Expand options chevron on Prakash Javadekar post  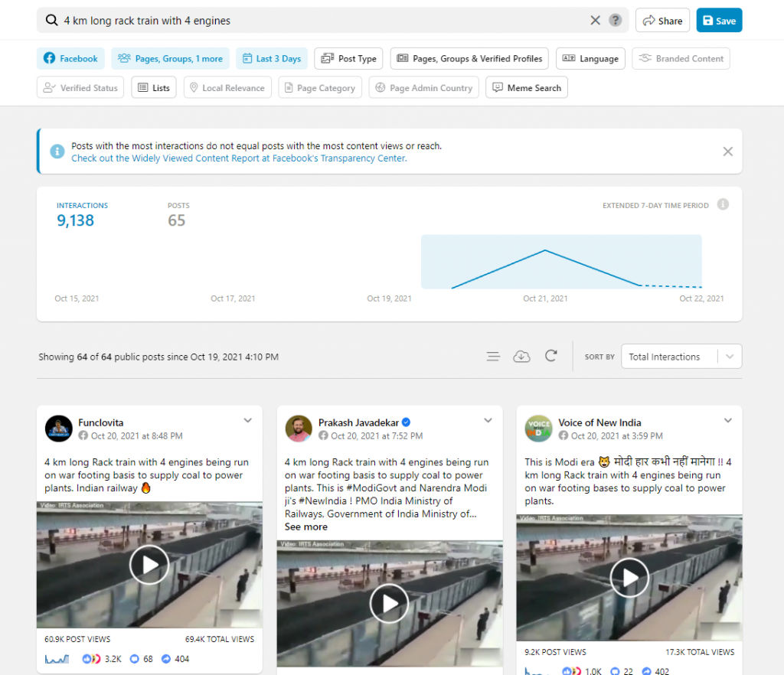coord(488,421)
